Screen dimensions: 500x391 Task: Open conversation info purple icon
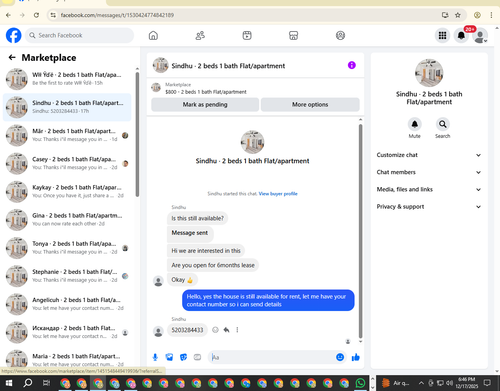(x=352, y=65)
